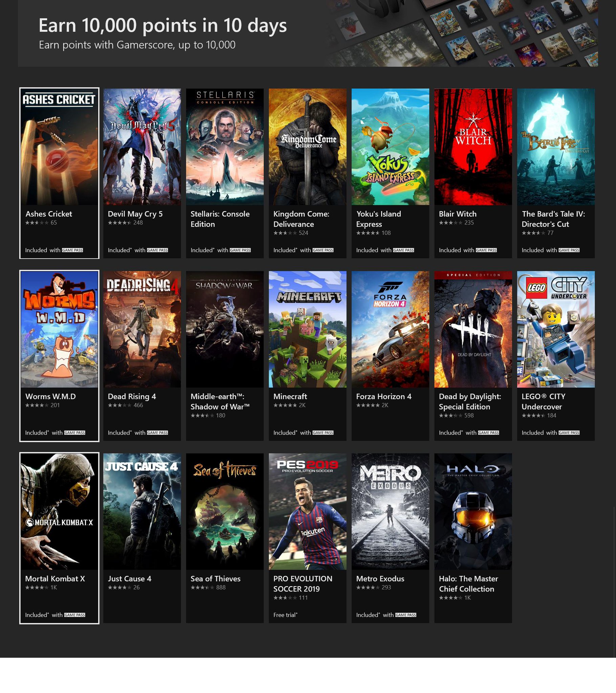This screenshot has height=693, width=616.
Task: Open the Worms W.M.D cover art
Action: click(59, 329)
